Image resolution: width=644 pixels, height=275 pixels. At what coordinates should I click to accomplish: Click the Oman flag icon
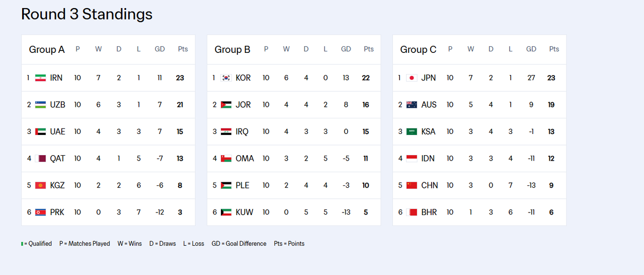tap(226, 158)
